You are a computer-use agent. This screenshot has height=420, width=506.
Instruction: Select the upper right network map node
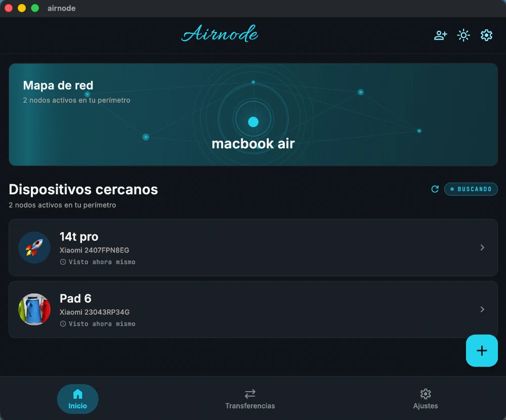click(x=361, y=92)
